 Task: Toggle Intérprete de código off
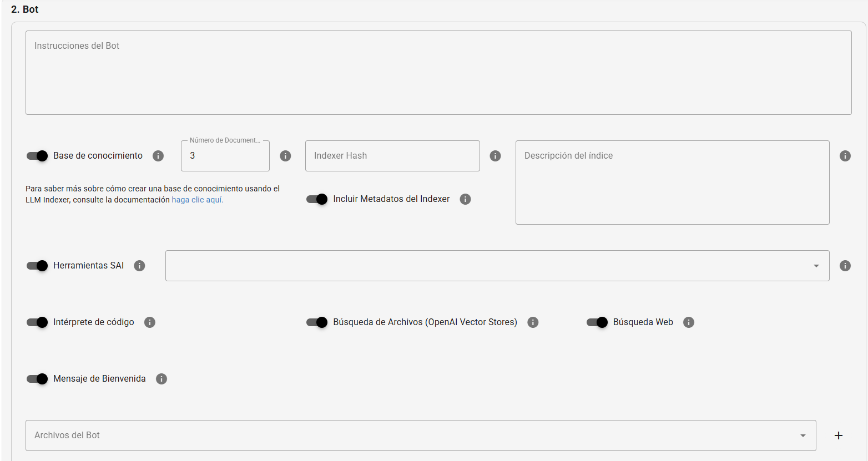[36, 322]
